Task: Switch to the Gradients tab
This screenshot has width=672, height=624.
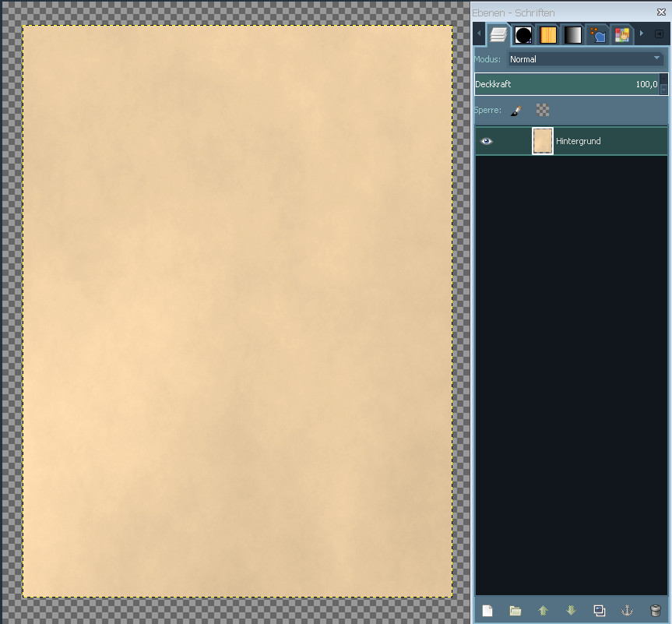Action: (x=572, y=35)
